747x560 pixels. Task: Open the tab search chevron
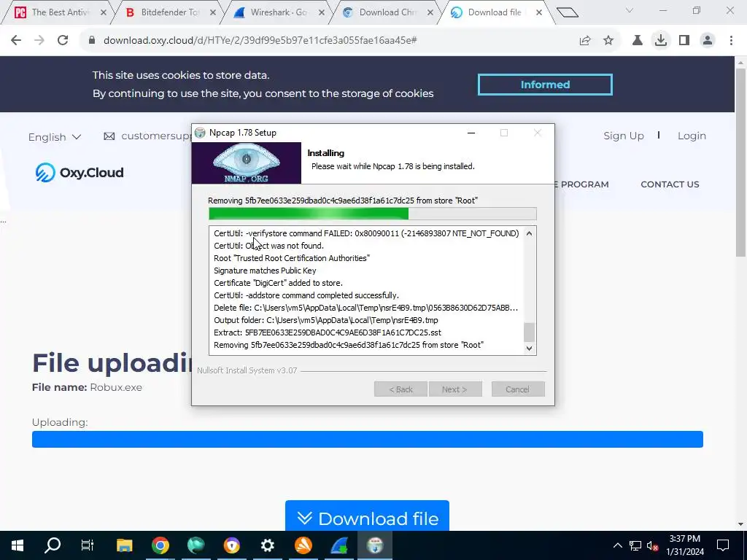coord(630,10)
